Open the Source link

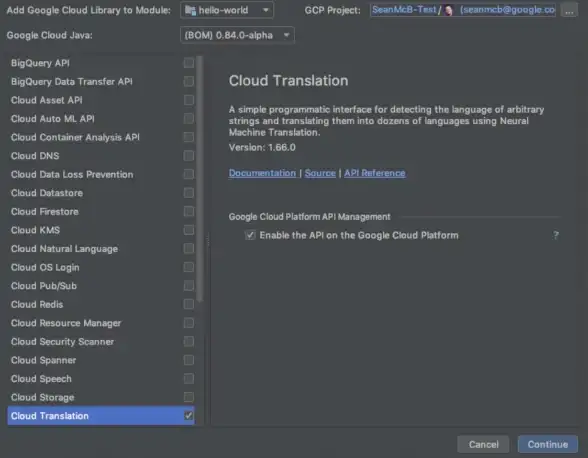[x=320, y=173]
